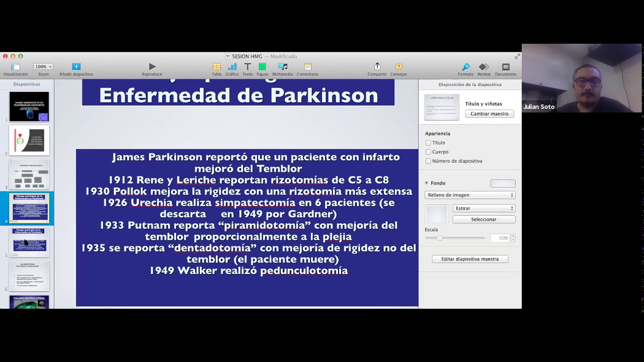The image size is (644, 362).
Task: Insert a chart with Gráfica icon
Action: [232, 66]
